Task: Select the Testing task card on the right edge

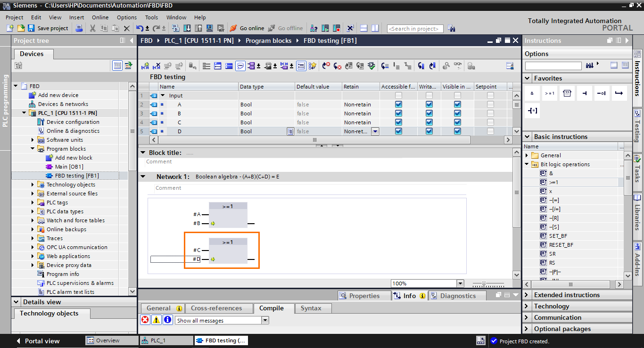Action: coord(637,118)
